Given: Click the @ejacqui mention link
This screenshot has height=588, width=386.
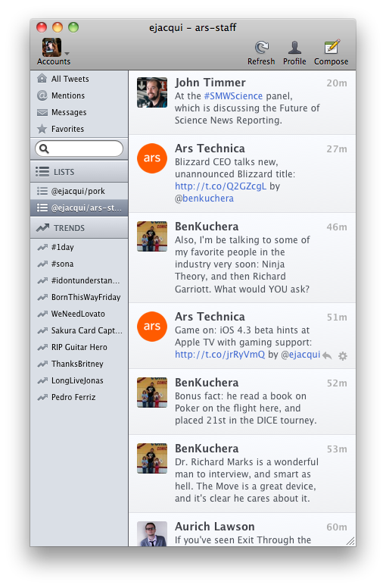Looking at the screenshot, I should (300, 355).
